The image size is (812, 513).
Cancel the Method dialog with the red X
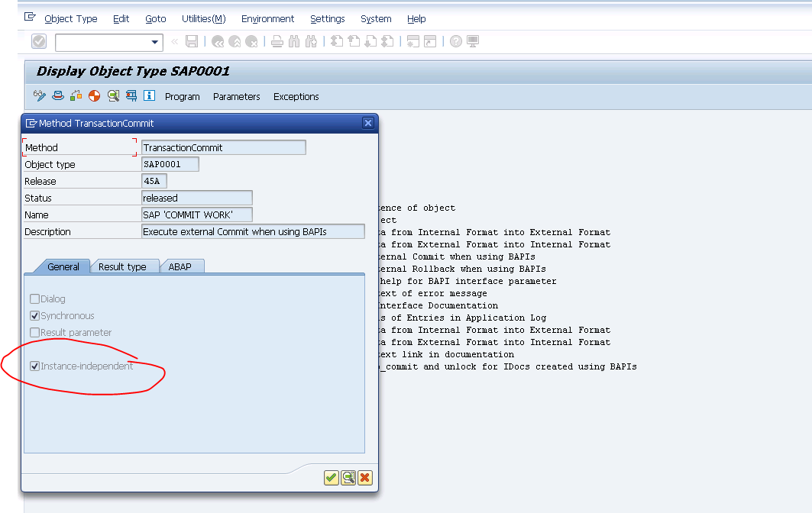tap(364, 477)
